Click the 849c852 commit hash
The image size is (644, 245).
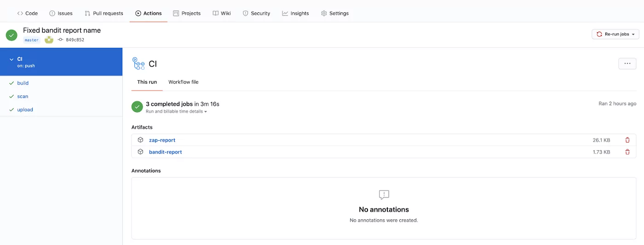point(75,40)
